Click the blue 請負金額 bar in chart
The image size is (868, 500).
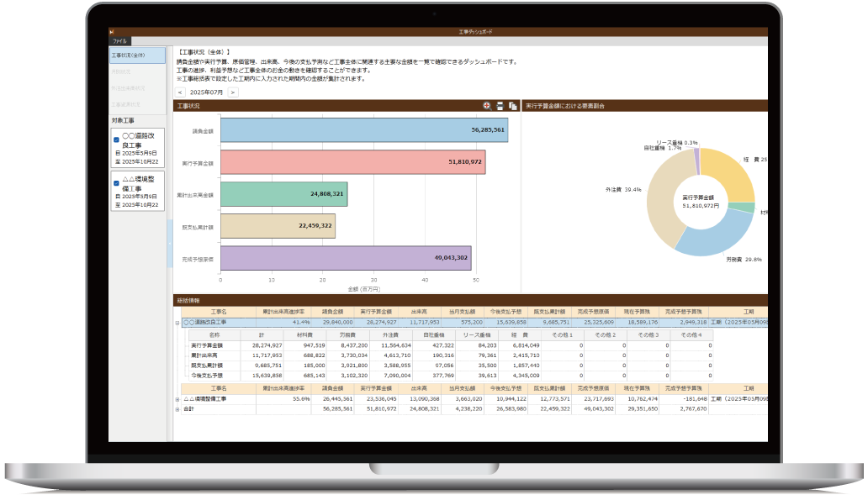click(x=363, y=130)
